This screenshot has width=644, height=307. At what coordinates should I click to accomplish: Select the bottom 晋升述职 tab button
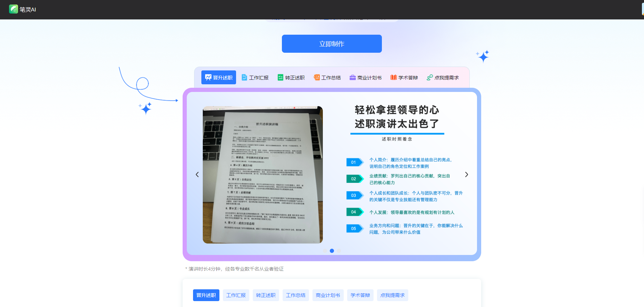pyautogui.click(x=206, y=295)
